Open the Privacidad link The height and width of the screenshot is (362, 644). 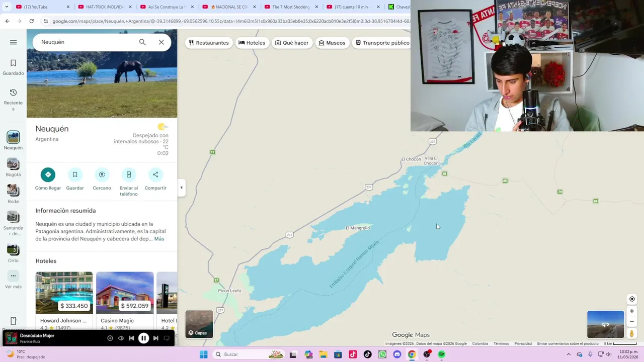coord(523,344)
